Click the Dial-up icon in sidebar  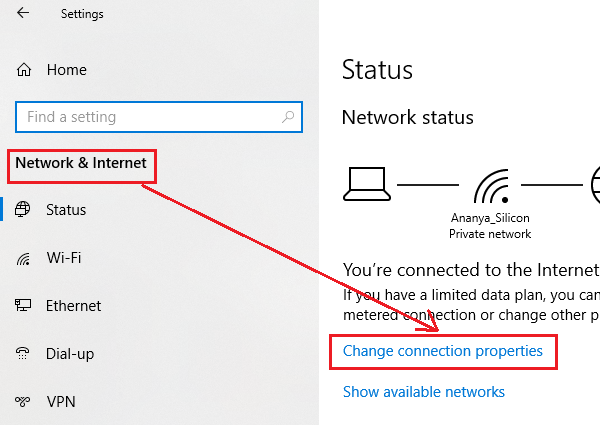(24, 354)
